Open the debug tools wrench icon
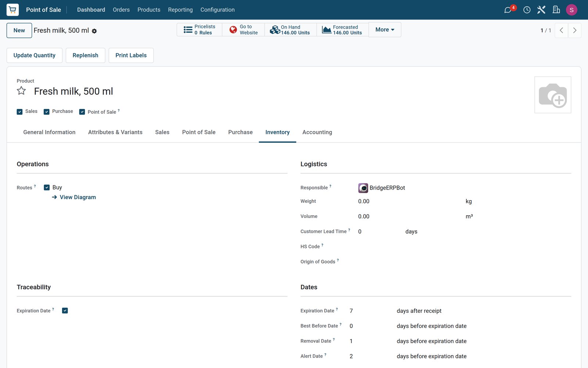588x368 pixels. [x=541, y=10]
